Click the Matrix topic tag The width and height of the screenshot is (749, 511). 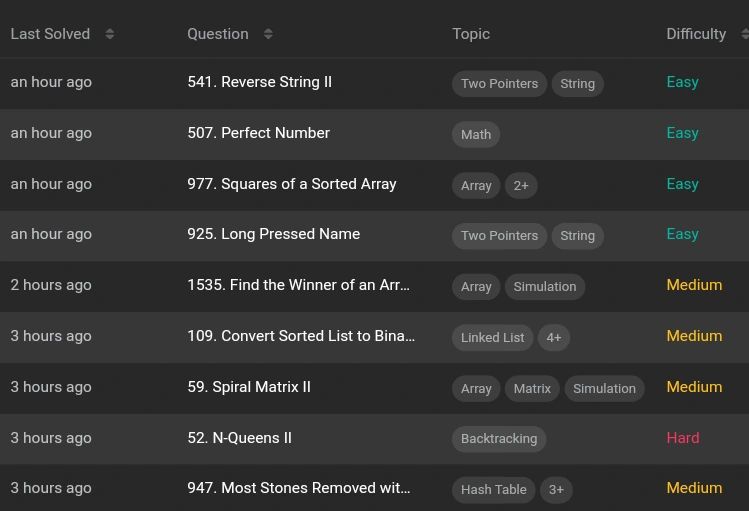click(x=532, y=389)
